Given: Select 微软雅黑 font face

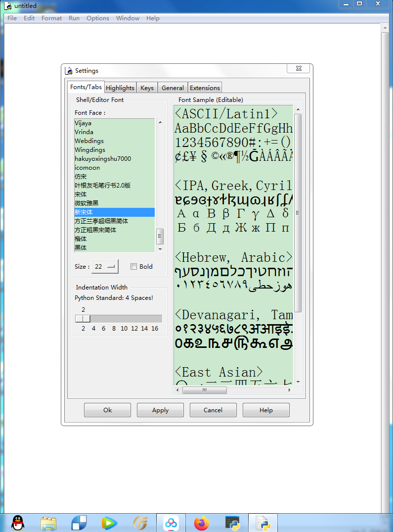Looking at the screenshot, I should (115, 203).
